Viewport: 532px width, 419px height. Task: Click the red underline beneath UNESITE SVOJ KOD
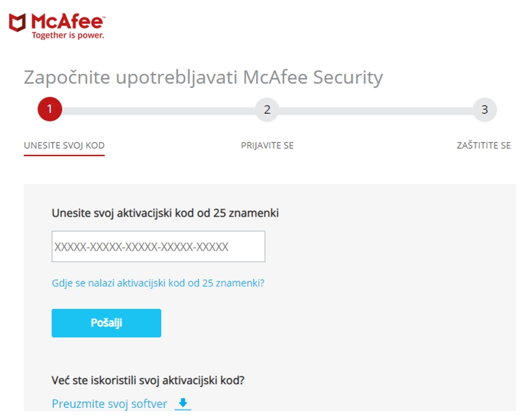[x=64, y=155]
